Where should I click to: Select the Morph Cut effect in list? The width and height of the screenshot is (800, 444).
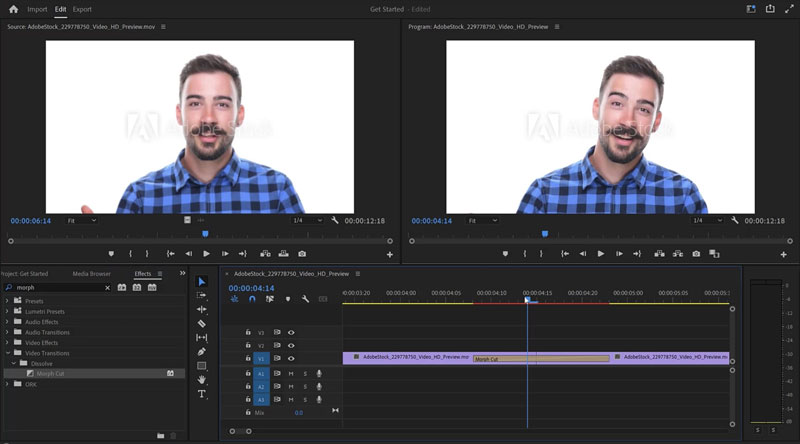tap(50, 374)
